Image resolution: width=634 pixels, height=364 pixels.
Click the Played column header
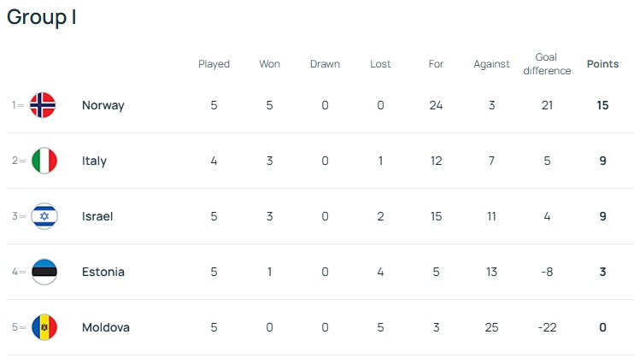point(214,64)
